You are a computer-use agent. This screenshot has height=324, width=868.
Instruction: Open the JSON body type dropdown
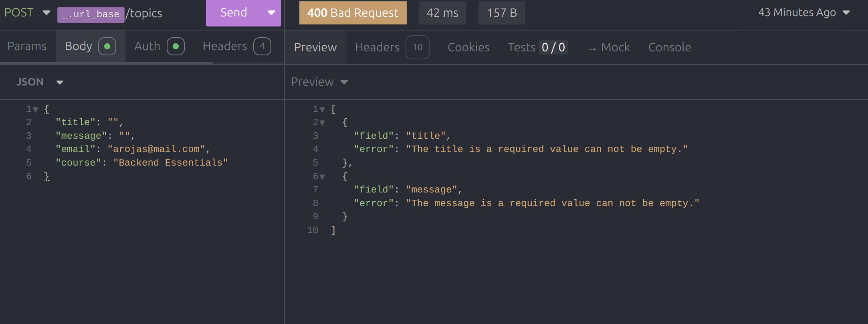[x=39, y=82]
